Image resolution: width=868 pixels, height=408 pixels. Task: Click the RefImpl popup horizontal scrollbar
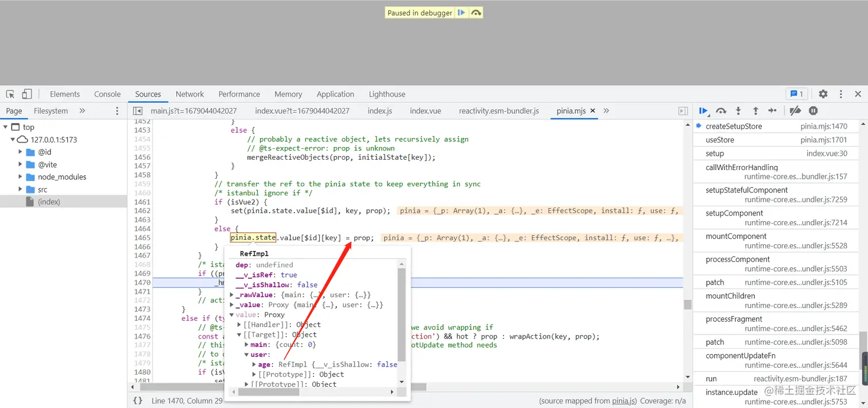[269, 392]
